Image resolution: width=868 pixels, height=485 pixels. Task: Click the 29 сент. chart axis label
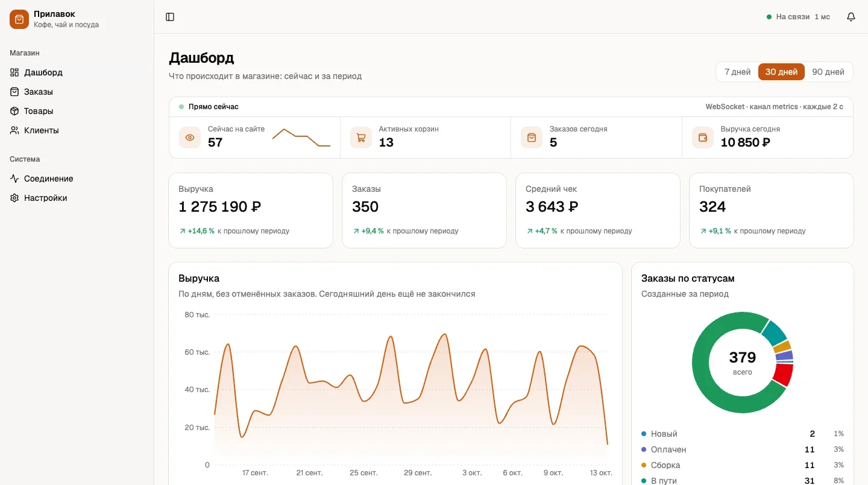[x=418, y=472]
